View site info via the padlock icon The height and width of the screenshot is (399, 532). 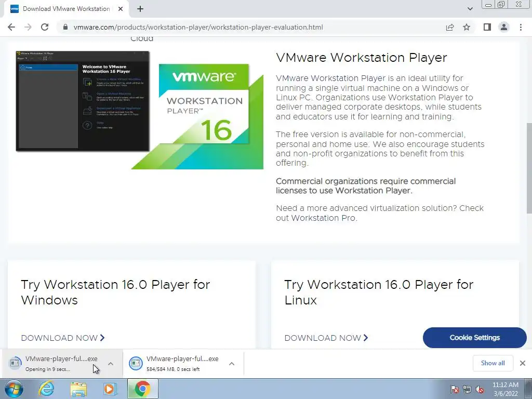tap(65, 27)
